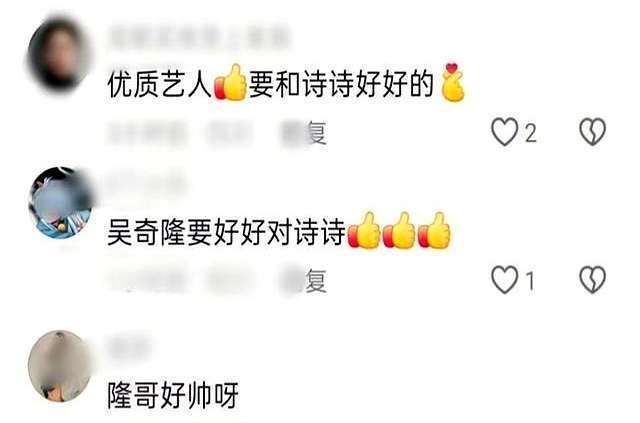640x423 pixels.
Task: Tap the last thumbs-up emoji in second comment
Action: tap(434, 231)
